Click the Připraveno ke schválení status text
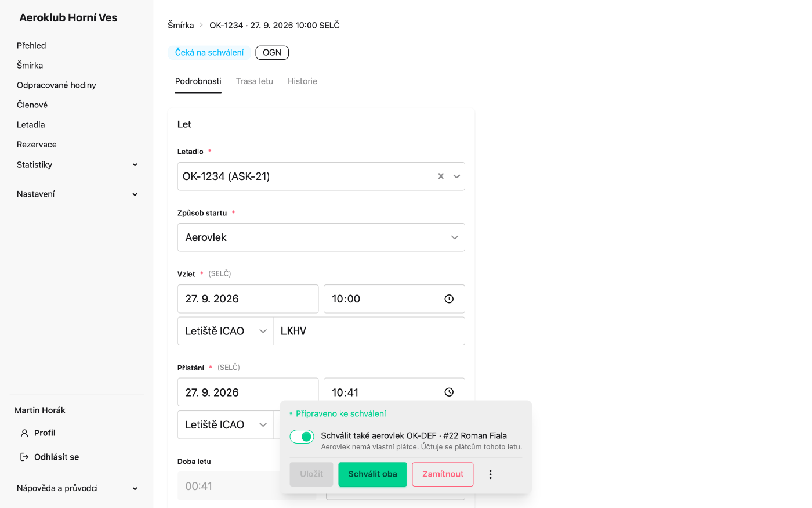The height and width of the screenshot is (508, 812). [x=341, y=413]
